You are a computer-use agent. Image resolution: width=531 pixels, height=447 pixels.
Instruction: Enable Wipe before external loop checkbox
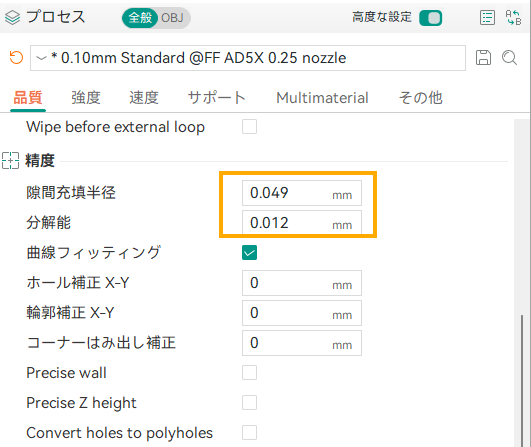click(x=249, y=127)
